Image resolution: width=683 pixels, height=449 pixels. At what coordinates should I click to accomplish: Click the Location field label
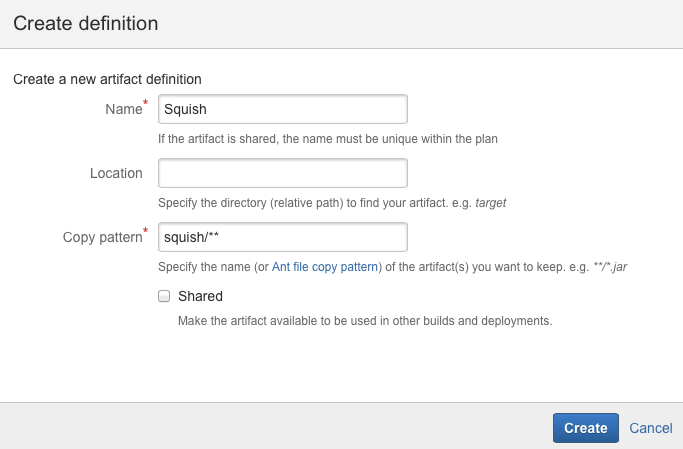pyautogui.click(x=116, y=173)
